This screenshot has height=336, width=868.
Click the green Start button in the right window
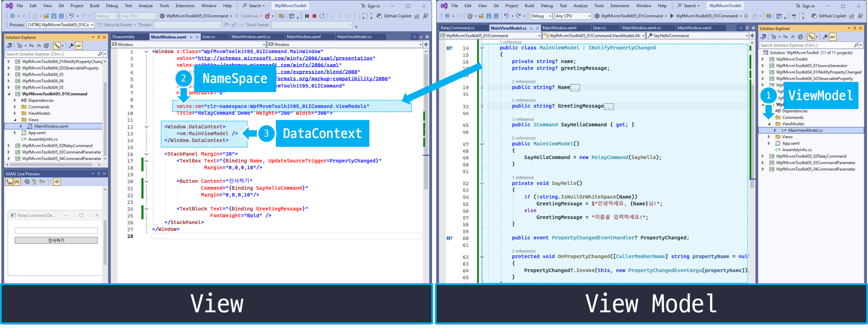coord(671,16)
